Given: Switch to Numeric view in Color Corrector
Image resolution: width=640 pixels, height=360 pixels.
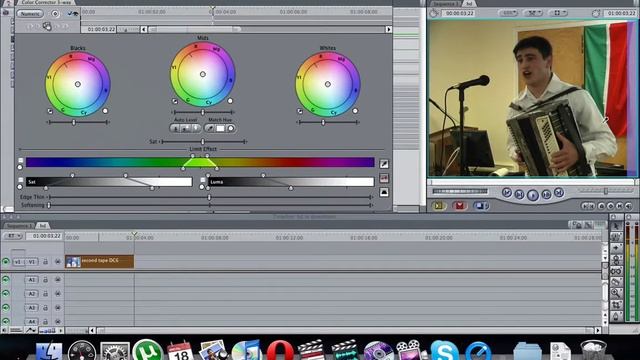Looking at the screenshot, I should (x=30, y=13).
